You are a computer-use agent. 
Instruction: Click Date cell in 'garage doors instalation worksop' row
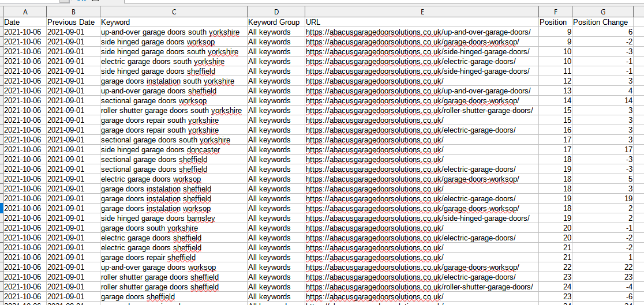click(x=25, y=209)
